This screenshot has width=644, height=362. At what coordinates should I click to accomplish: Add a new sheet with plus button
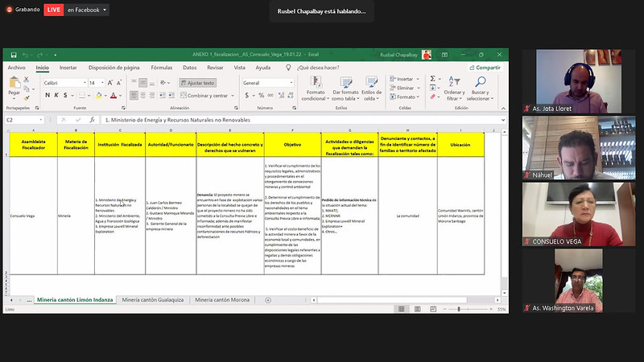(268, 300)
